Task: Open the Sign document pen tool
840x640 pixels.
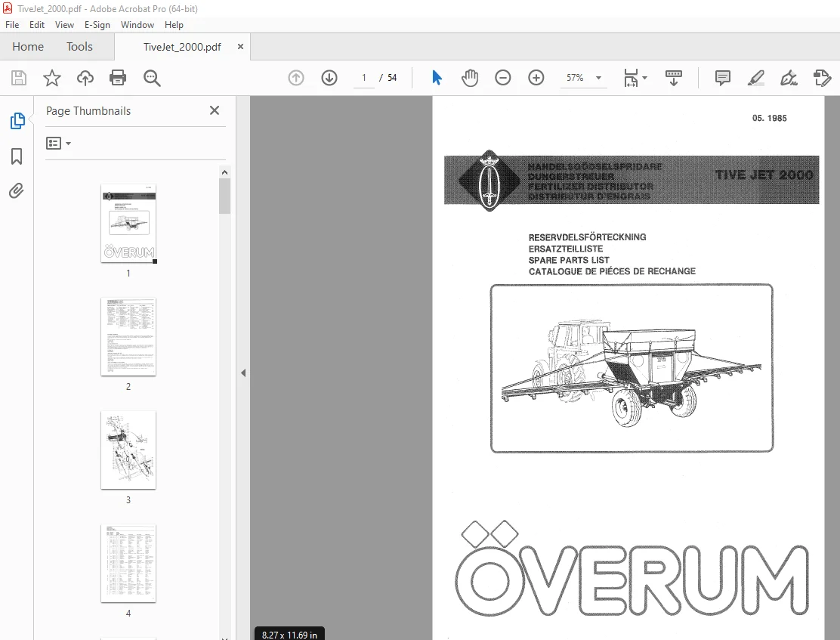Action: point(789,78)
